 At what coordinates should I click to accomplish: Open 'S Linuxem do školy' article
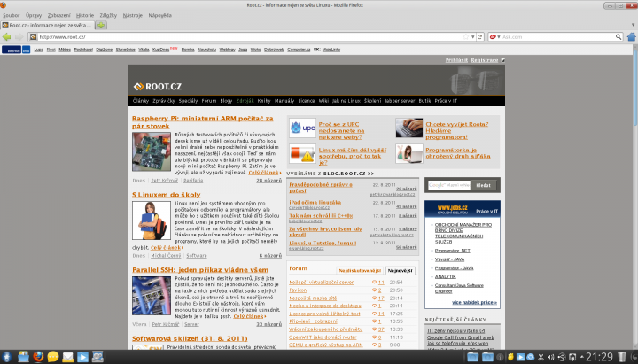point(167,195)
